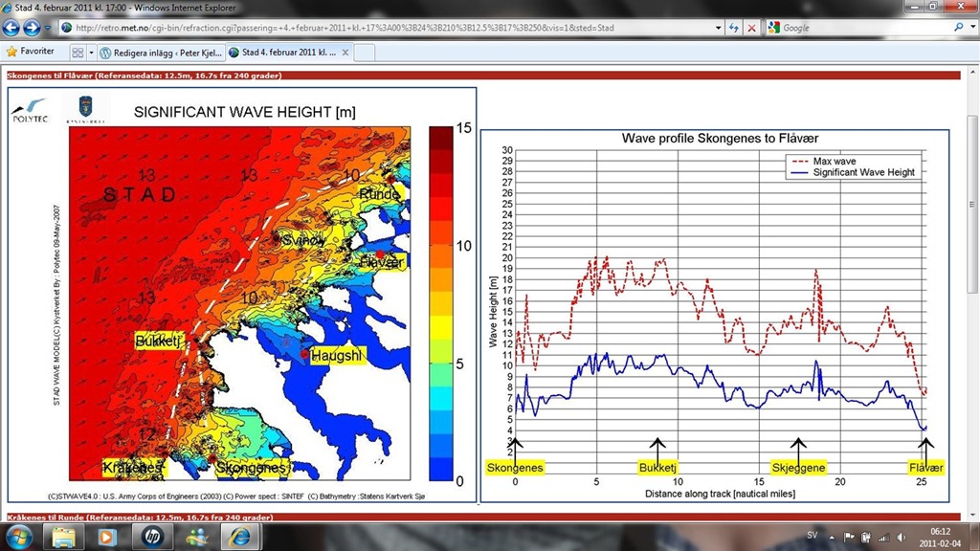Click the browser Forward arrow button

[32, 28]
